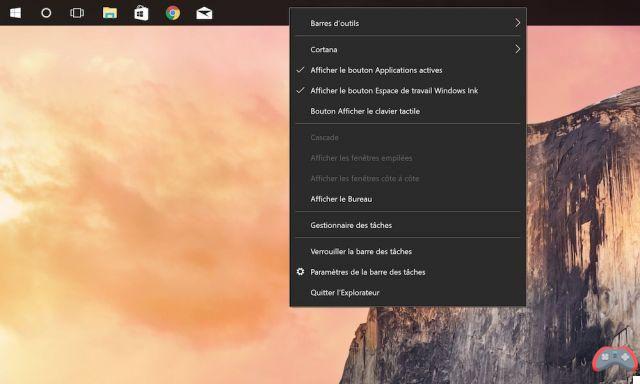
Task: Click greyed Afficher les fenêtres côte à côte
Action: point(408,178)
